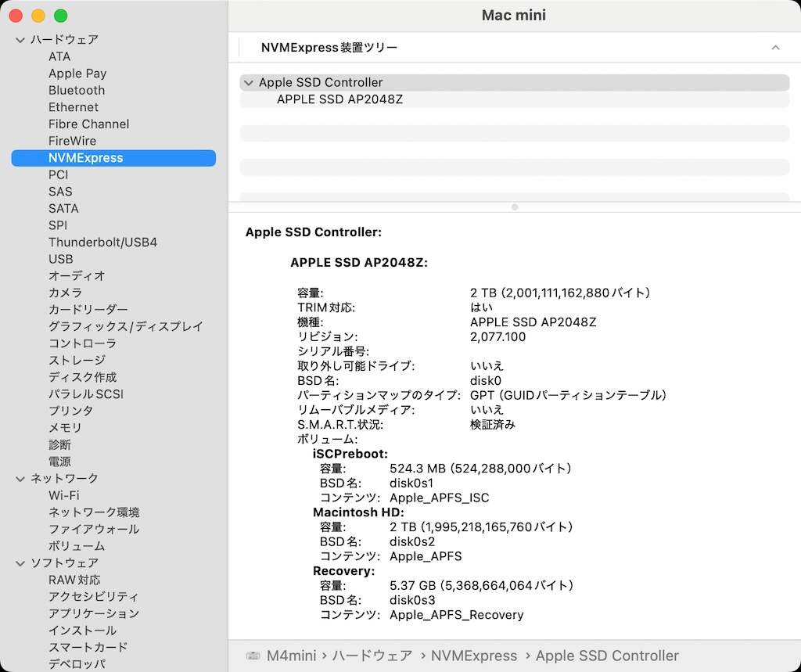Collapse the ハードウェア section in sidebar
801x672 pixels.
[20, 40]
